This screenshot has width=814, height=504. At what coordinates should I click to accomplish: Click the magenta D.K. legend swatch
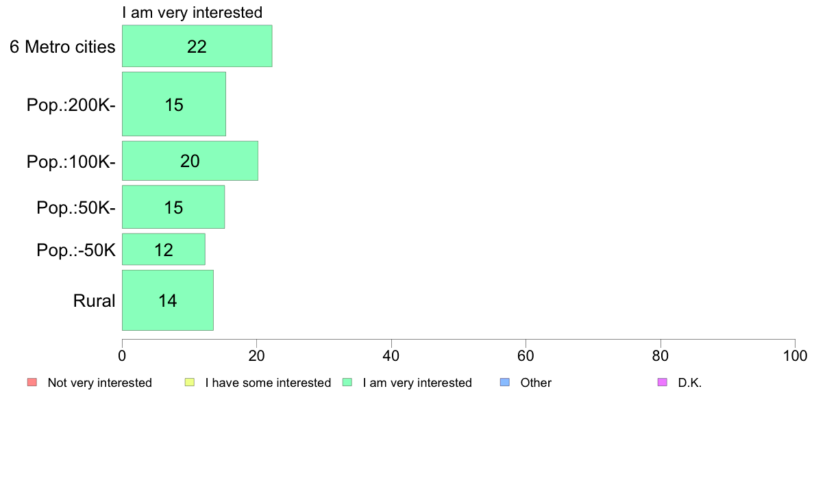[663, 382]
